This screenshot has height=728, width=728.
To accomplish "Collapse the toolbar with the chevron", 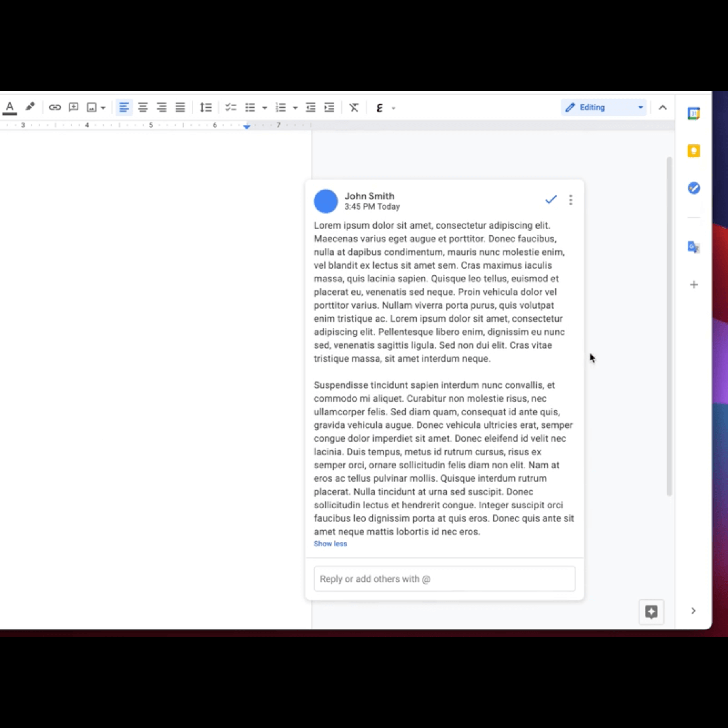I will [x=662, y=107].
